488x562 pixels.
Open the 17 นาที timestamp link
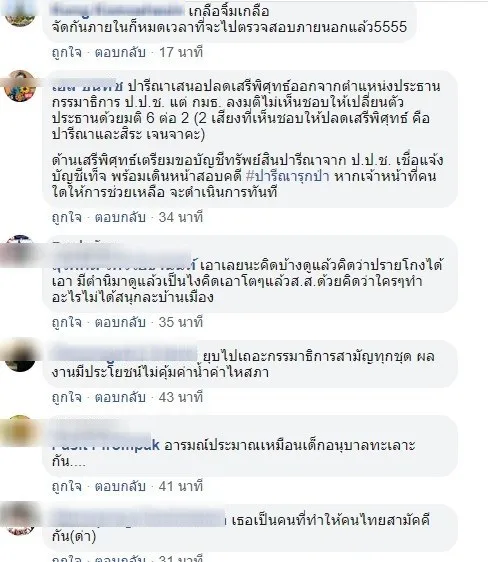[181, 52]
